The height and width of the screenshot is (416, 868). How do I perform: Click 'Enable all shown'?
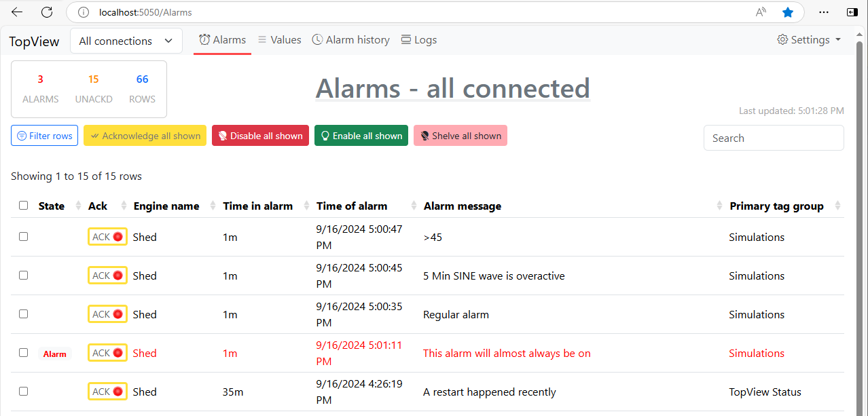click(x=361, y=135)
